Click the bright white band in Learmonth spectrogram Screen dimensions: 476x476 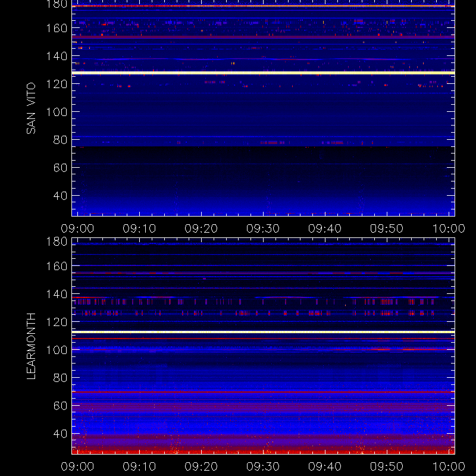click(x=263, y=332)
